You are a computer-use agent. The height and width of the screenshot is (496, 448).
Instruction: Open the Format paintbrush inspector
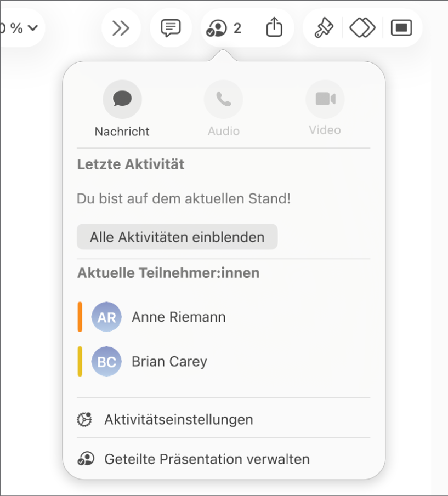pyautogui.click(x=324, y=28)
